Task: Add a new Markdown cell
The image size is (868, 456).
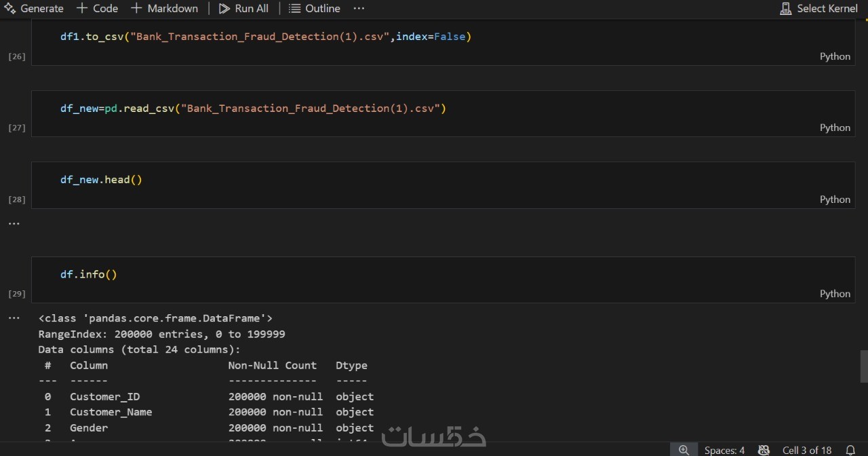Action: (164, 8)
